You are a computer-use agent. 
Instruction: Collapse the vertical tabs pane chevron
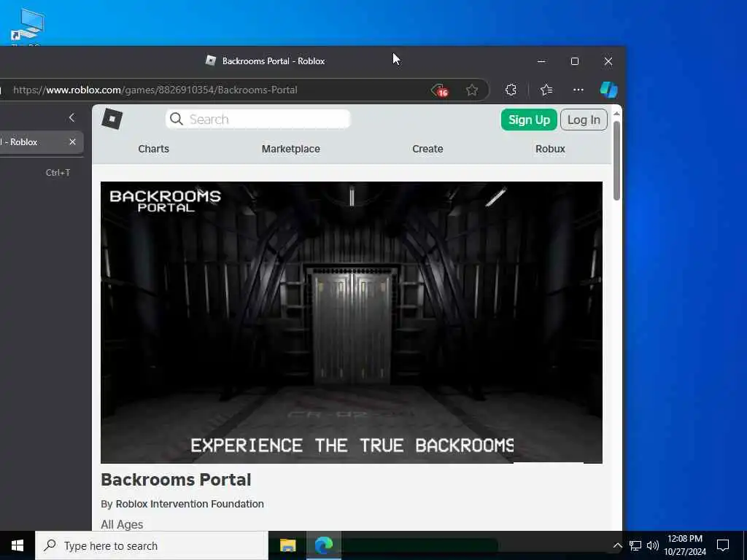pyautogui.click(x=72, y=117)
